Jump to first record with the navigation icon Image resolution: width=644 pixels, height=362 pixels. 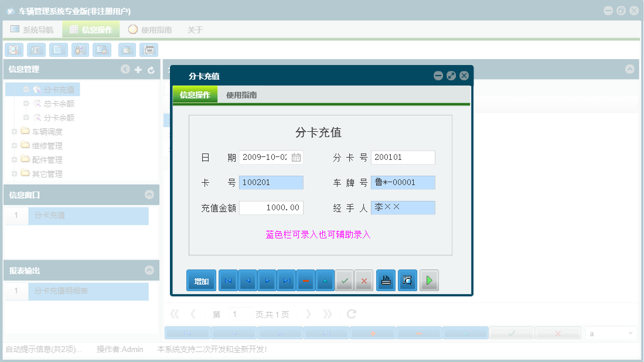tap(227, 280)
